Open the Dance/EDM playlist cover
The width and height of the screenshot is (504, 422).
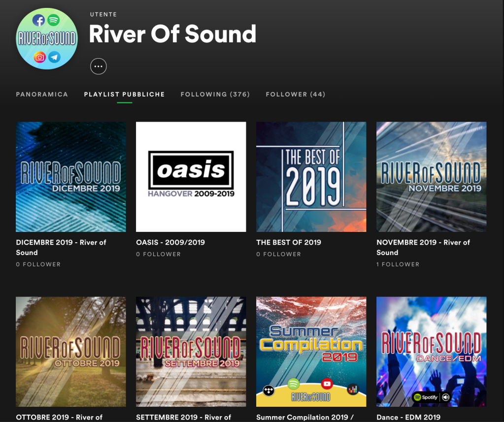pyautogui.click(x=431, y=352)
